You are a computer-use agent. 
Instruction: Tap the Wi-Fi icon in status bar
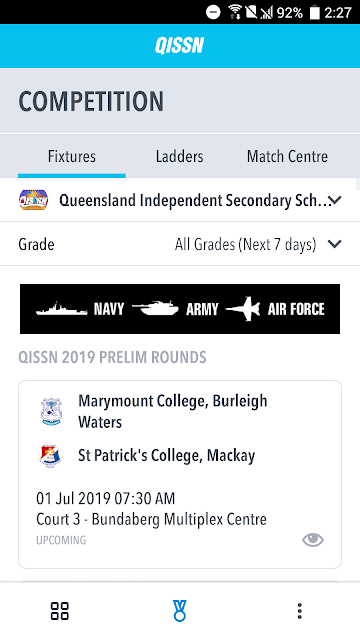(x=235, y=12)
